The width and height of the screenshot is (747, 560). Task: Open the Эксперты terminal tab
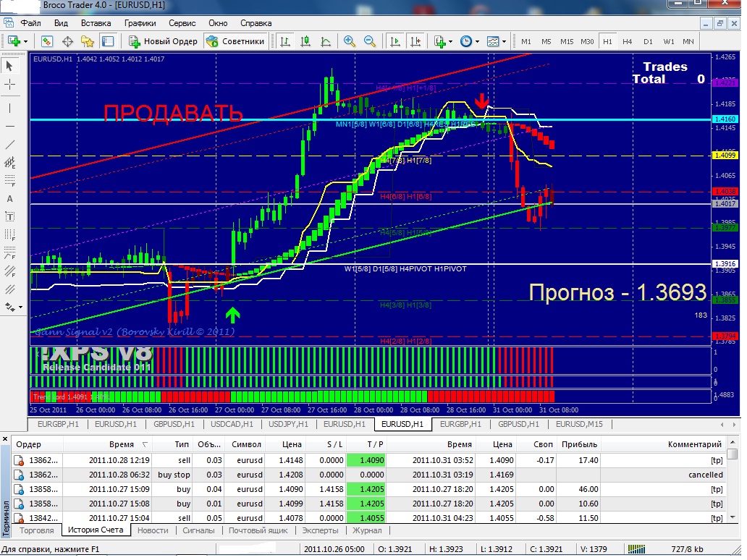pyautogui.click(x=320, y=530)
